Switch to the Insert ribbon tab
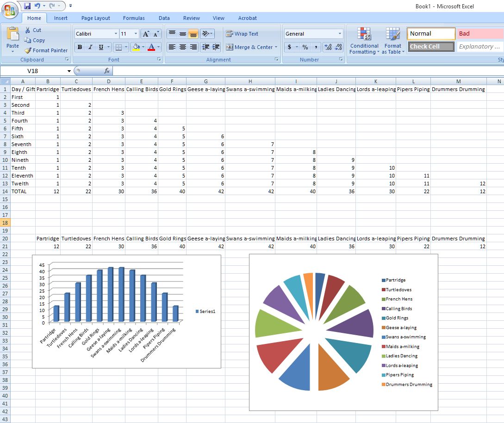This screenshot has height=423, width=504. pos(61,18)
